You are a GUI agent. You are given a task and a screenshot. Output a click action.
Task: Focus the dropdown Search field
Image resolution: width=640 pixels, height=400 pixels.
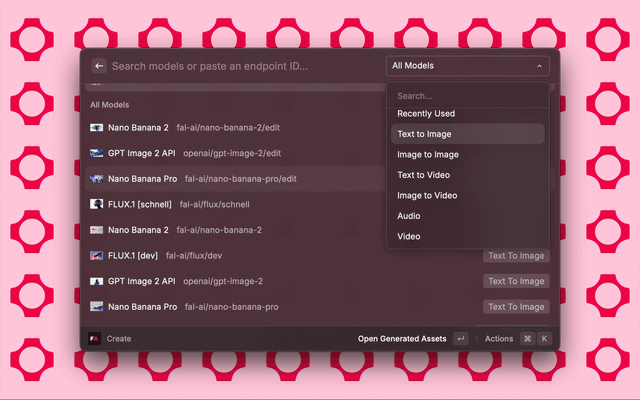point(467,96)
